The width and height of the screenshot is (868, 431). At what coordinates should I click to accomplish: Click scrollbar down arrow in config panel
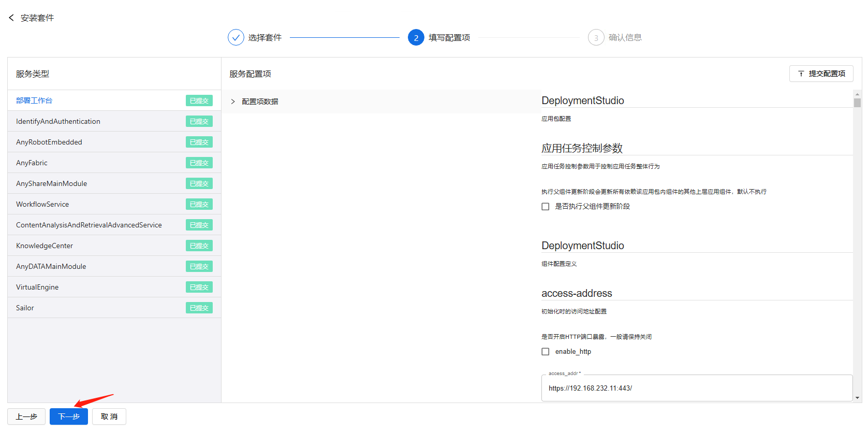click(858, 398)
